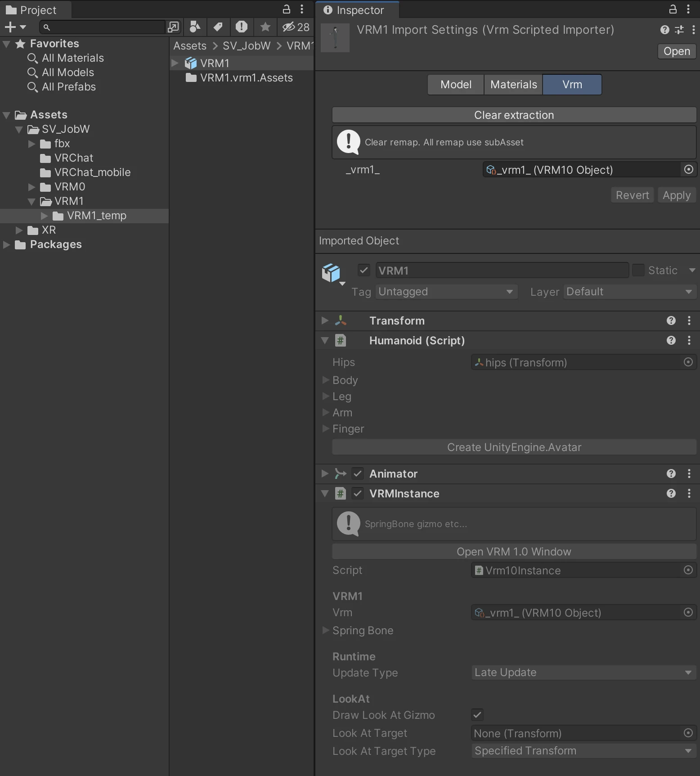Open VRMInstance help icon
700x776 pixels.
pyautogui.click(x=671, y=493)
